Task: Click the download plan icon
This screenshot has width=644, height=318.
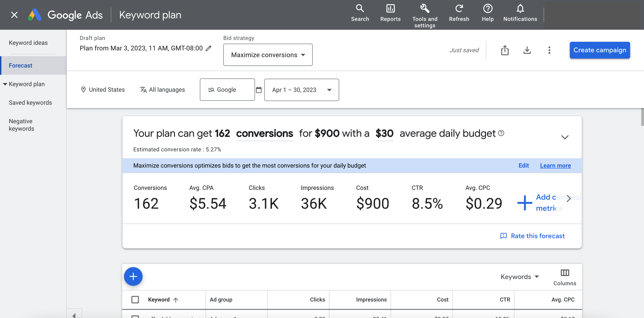Action: click(x=527, y=50)
